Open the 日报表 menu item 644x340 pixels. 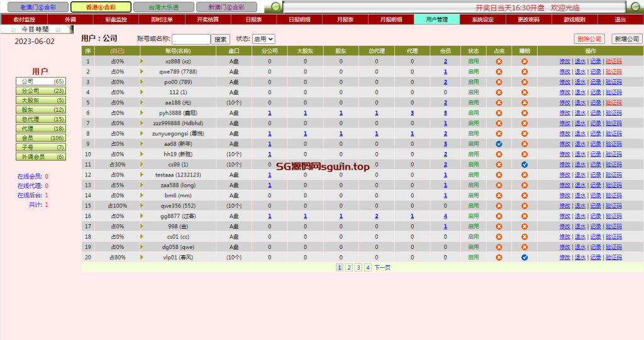pos(253,19)
